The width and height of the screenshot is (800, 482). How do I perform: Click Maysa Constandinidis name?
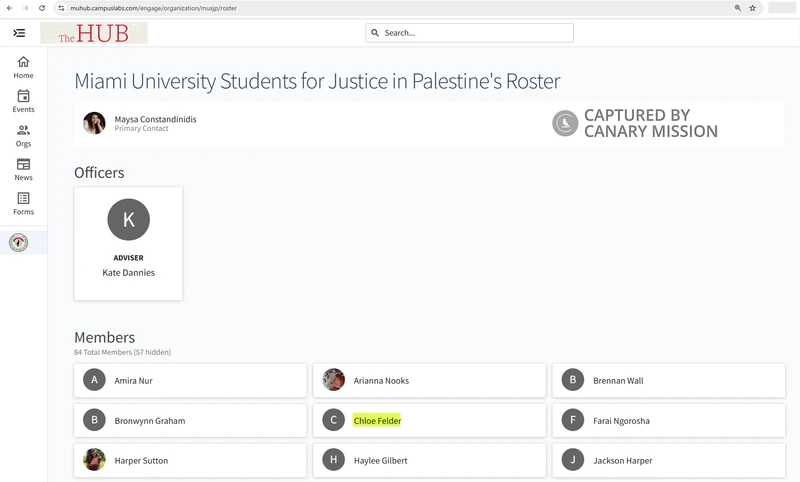155,119
